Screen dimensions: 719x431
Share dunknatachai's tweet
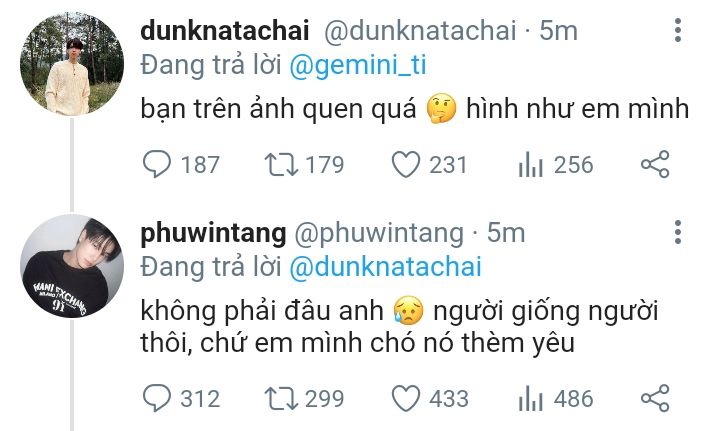654,164
